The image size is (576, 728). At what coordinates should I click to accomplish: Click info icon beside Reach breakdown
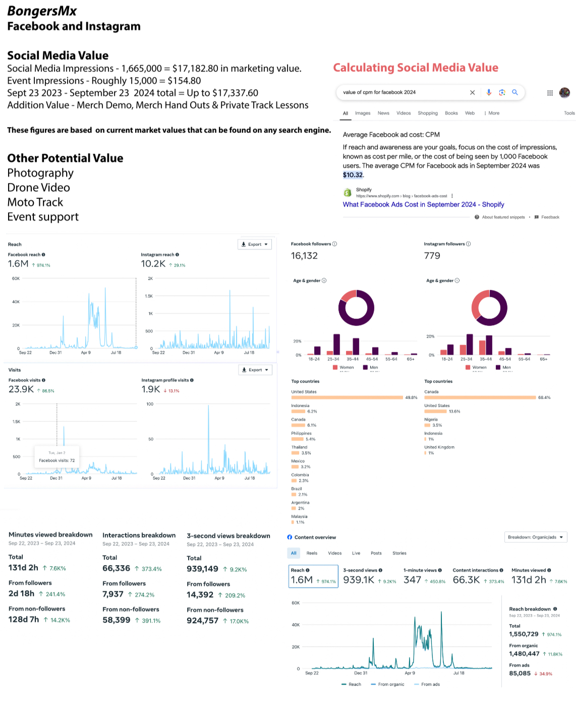tap(555, 609)
